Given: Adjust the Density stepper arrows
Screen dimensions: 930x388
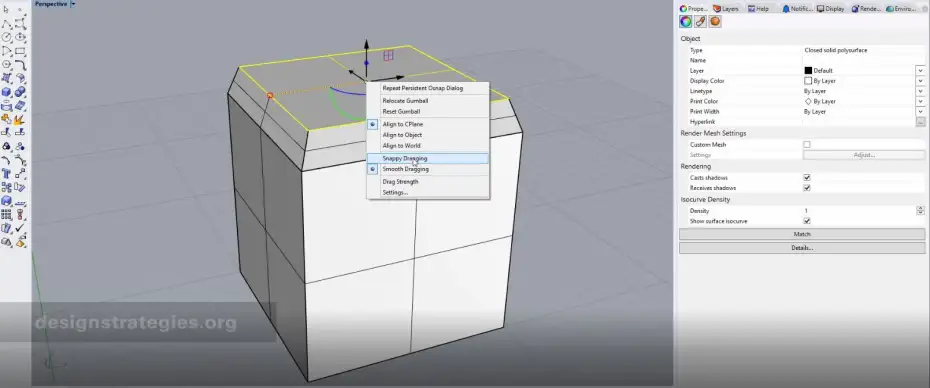Looking at the screenshot, I should [920, 210].
